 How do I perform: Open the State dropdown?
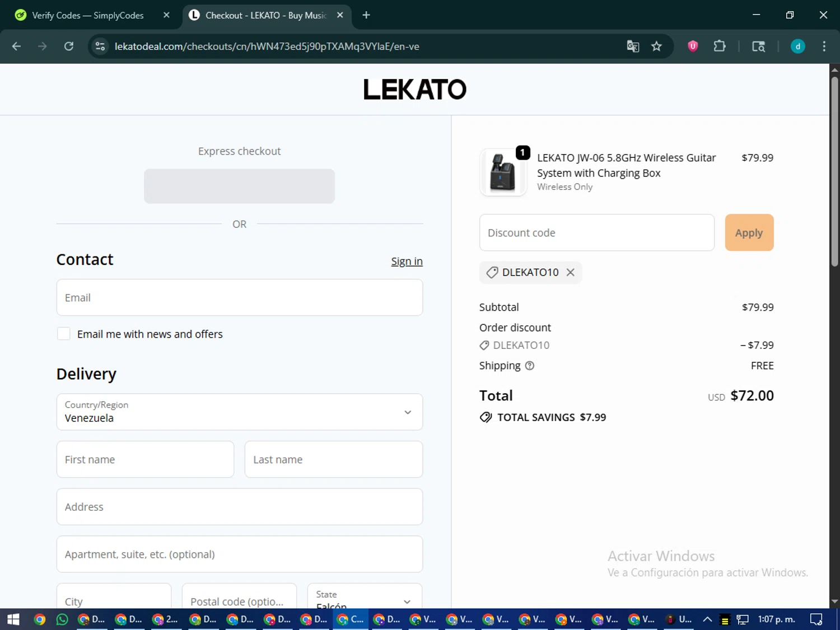click(365, 596)
